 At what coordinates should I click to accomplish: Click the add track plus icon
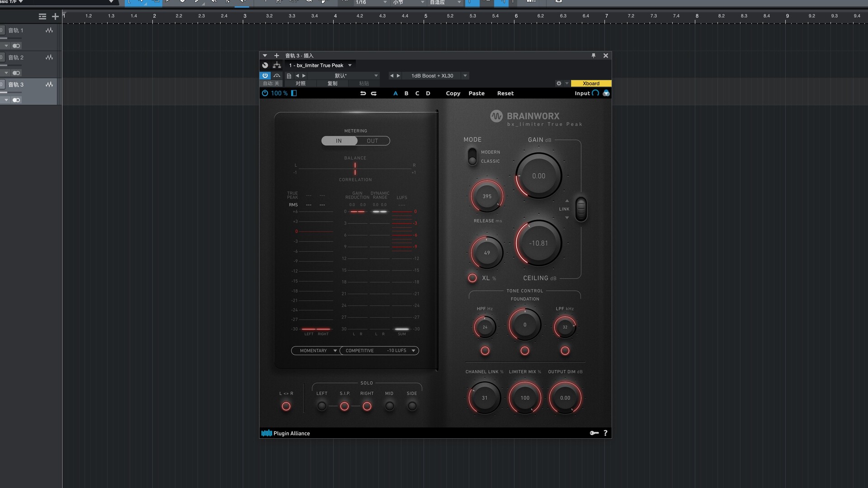tap(55, 16)
